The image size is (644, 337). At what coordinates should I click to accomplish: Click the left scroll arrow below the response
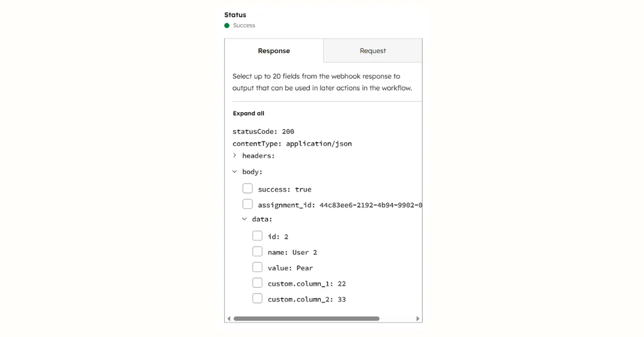[229, 318]
